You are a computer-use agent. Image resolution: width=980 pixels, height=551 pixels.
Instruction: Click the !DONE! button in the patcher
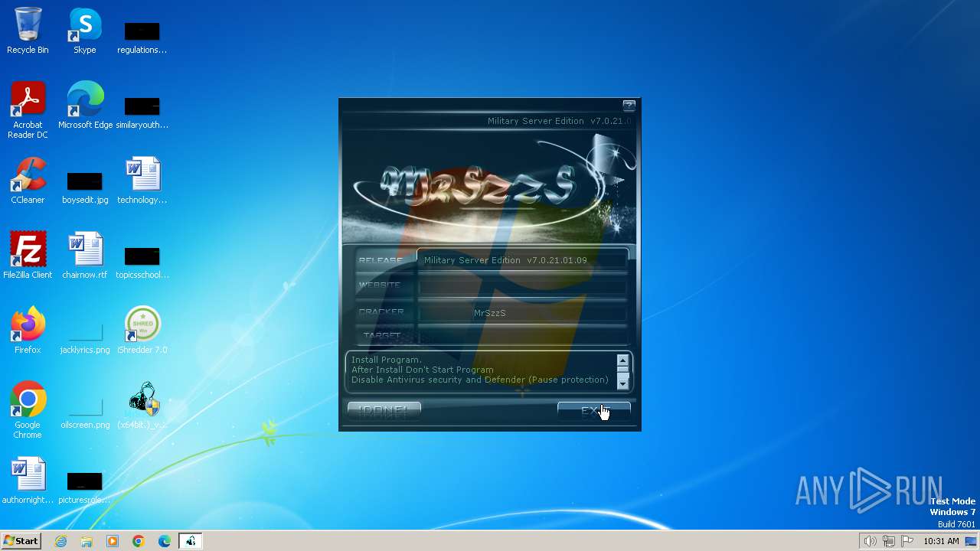384,411
